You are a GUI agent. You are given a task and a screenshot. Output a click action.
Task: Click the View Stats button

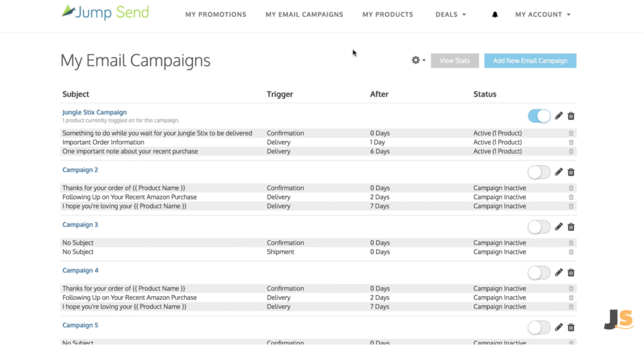coord(455,60)
